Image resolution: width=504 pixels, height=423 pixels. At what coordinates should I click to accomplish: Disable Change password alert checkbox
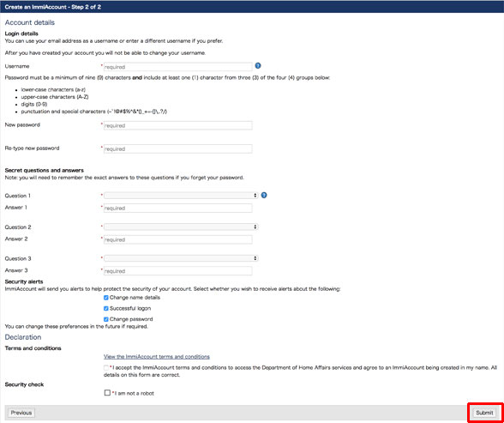click(106, 319)
